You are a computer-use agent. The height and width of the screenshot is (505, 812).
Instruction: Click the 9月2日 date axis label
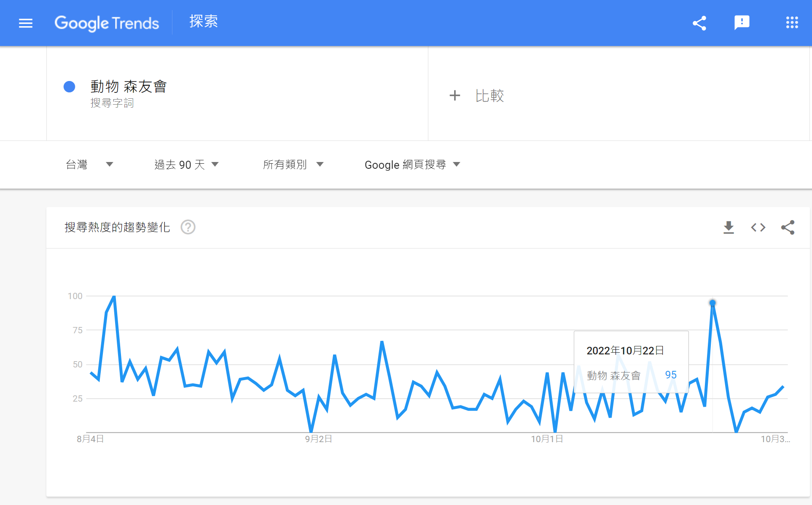[318, 439]
